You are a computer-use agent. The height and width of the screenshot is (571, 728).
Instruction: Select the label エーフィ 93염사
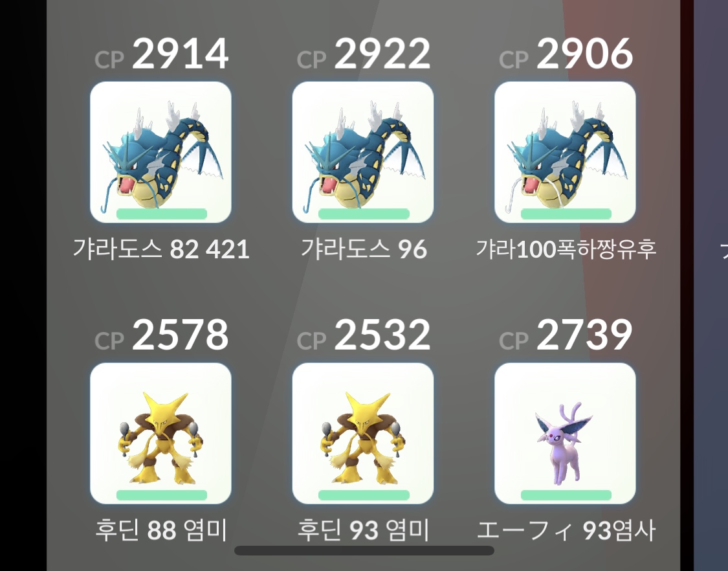(566, 530)
